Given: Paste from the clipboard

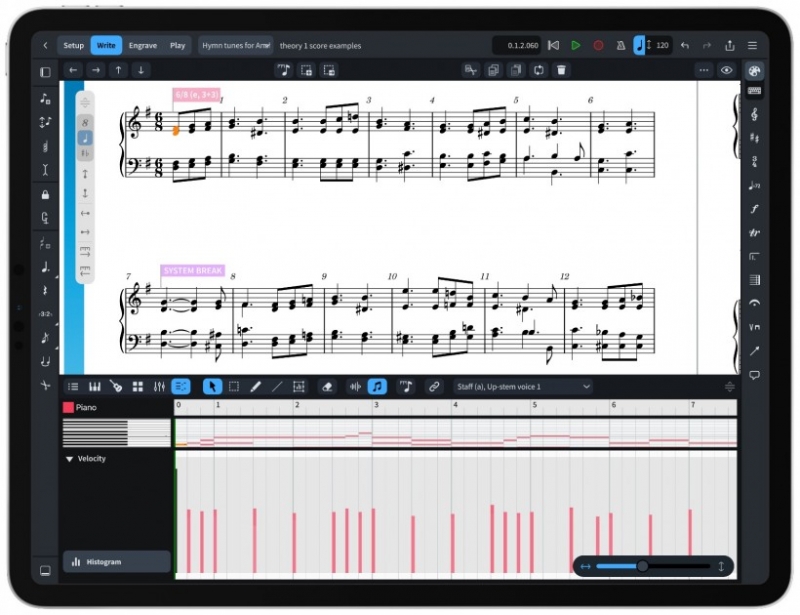Looking at the screenshot, I should (x=516, y=70).
